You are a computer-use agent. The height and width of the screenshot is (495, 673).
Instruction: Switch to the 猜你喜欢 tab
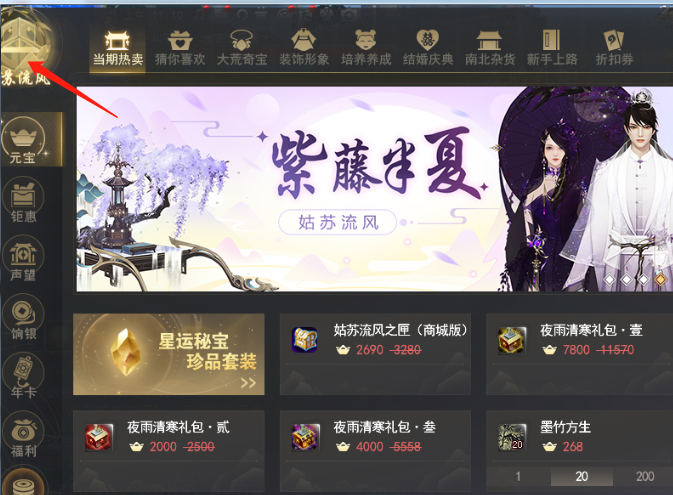click(180, 48)
